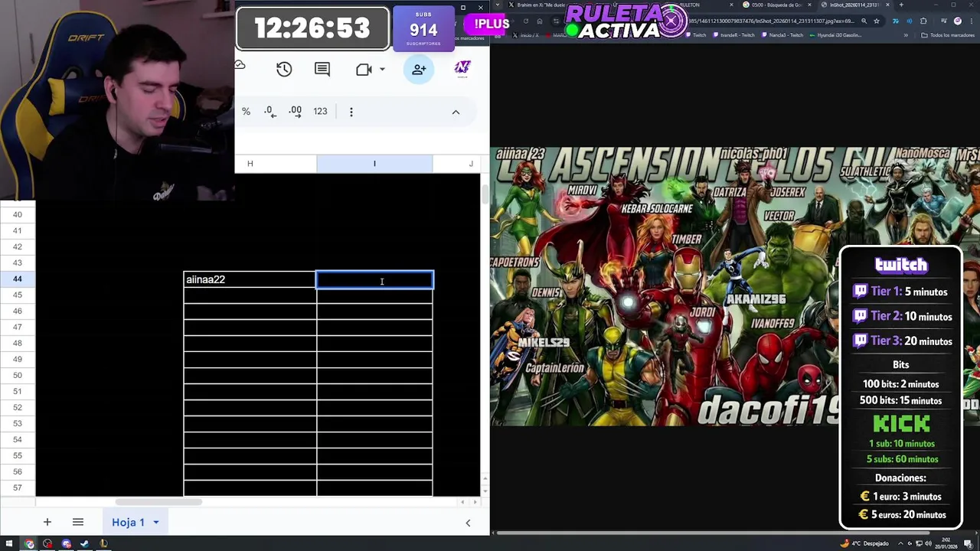Open the Todos los marcadores folder
The width and height of the screenshot is (980, 551).
pyautogui.click(x=949, y=35)
